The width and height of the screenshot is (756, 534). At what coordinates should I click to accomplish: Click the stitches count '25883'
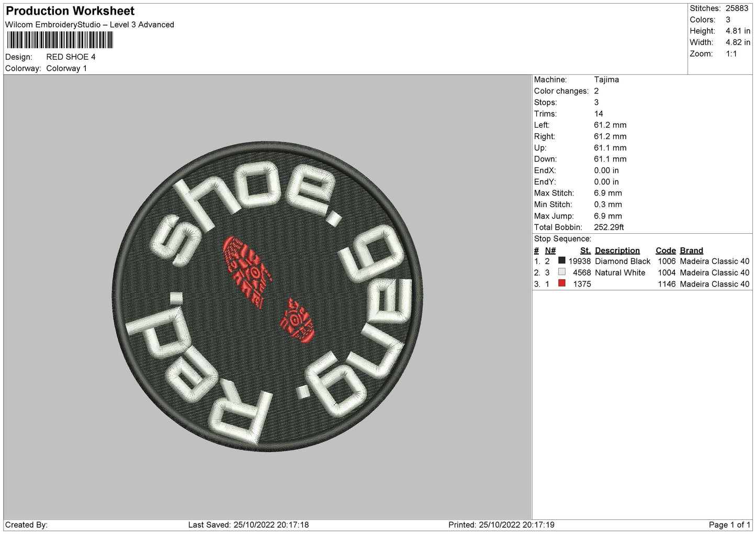[x=738, y=8]
